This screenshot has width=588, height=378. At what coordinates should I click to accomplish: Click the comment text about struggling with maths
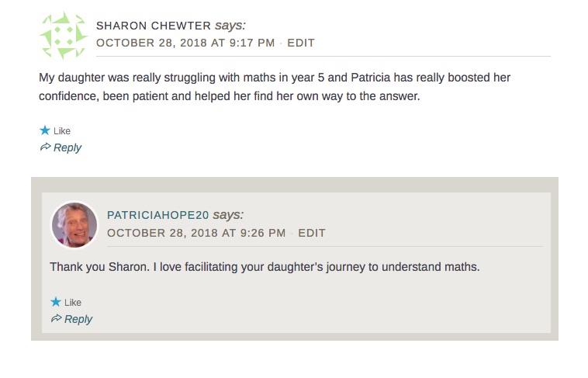(x=275, y=88)
